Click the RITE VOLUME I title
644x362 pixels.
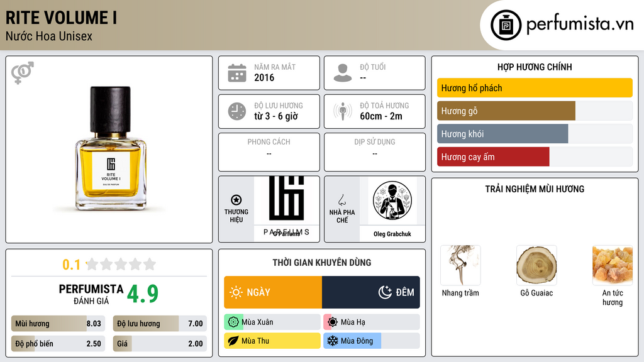61,18
